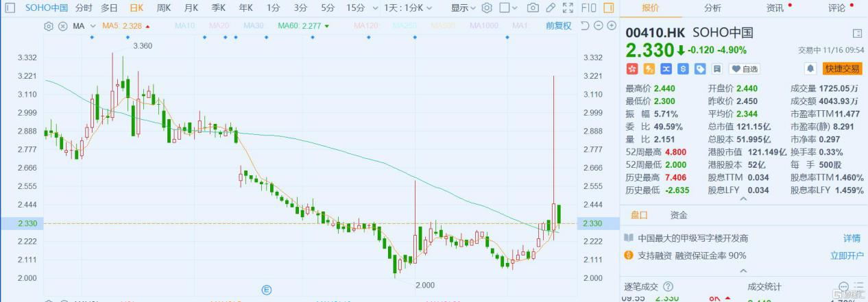Select the drawing pencil tool
Viewport: 868px width, 302px height.
point(551,8)
